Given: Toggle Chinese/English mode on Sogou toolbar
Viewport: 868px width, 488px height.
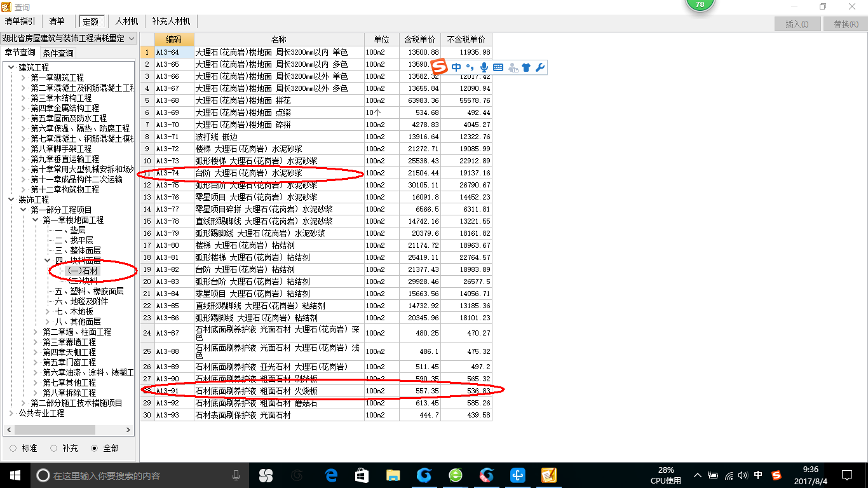Looking at the screenshot, I should coord(457,67).
